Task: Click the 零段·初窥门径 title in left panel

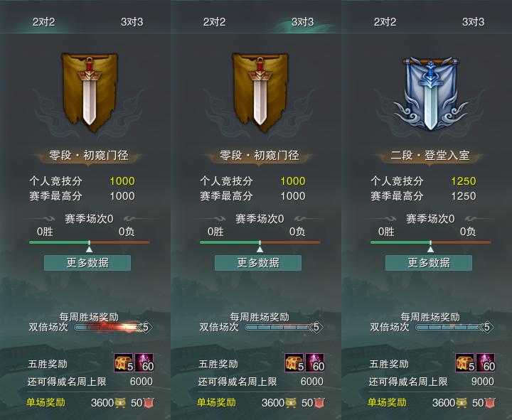Action: [88, 156]
